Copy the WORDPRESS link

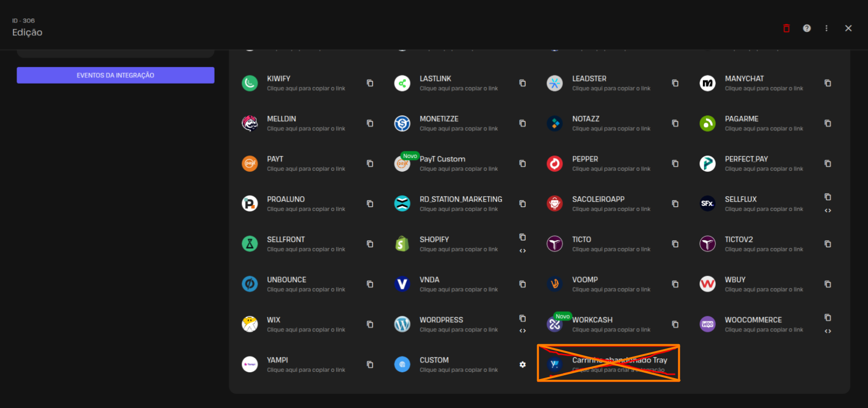(522, 319)
